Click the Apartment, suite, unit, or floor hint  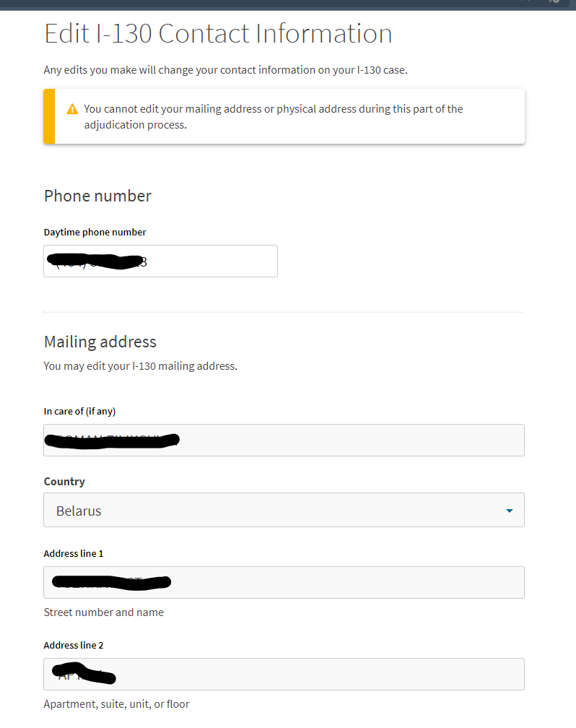click(x=116, y=704)
